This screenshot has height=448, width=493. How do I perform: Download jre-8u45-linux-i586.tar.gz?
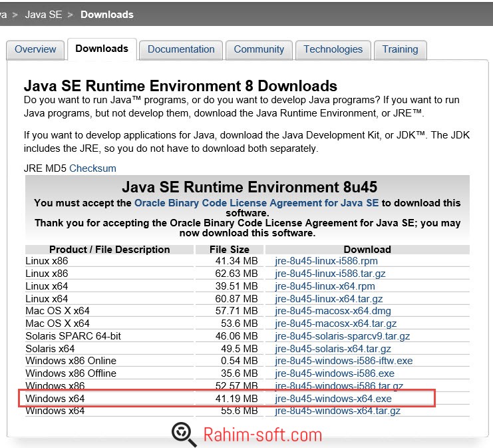(x=330, y=274)
